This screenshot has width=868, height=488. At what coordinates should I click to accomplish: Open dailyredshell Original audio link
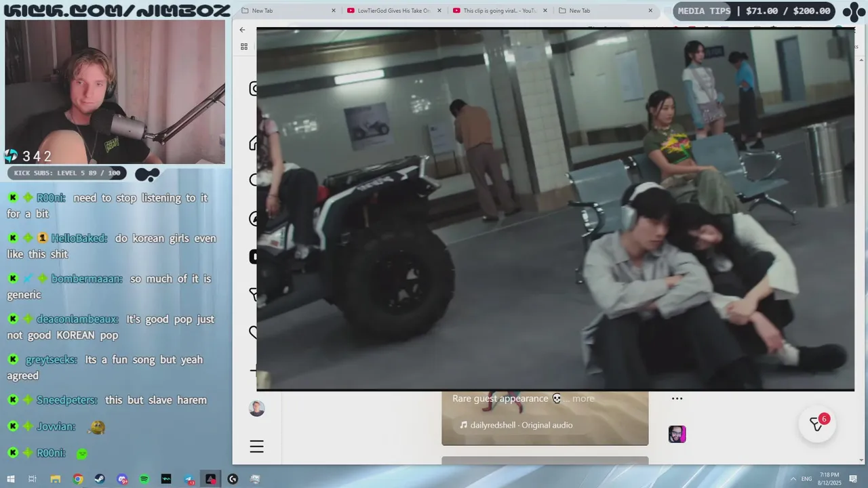(516, 425)
